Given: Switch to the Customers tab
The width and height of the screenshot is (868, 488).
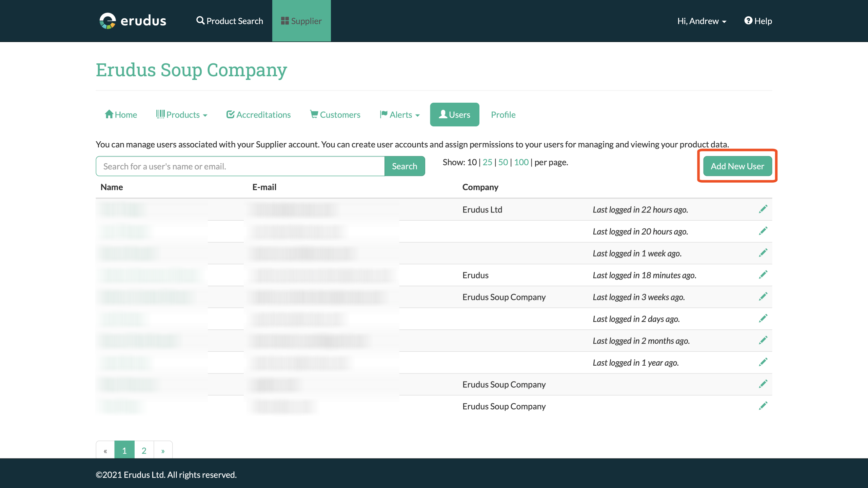Looking at the screenshot, I should (x=335, y=115).
